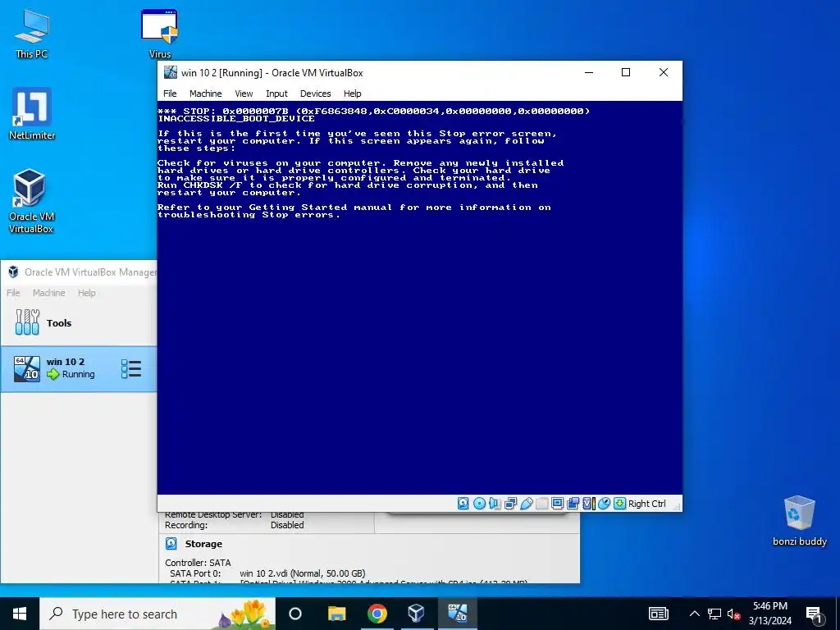Click the muted speaker icon in system tray
Image resolution: width=840 pixels, height=630 pixels.
(734, 614)
